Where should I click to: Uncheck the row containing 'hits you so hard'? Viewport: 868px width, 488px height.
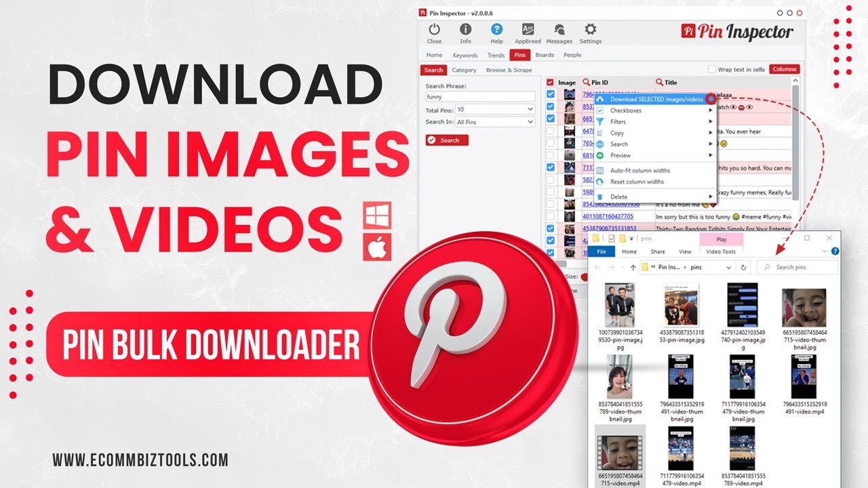click(x=550, y=167)
